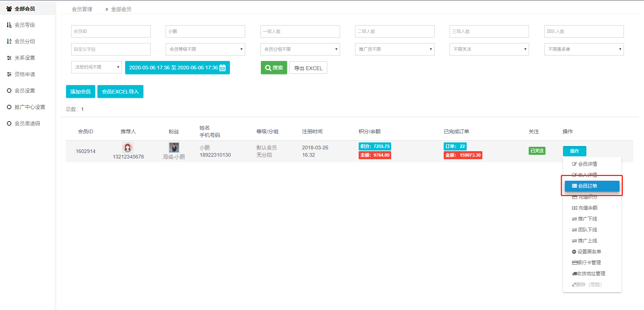
Task: Click phone number 18922310130
Action: 215,155
